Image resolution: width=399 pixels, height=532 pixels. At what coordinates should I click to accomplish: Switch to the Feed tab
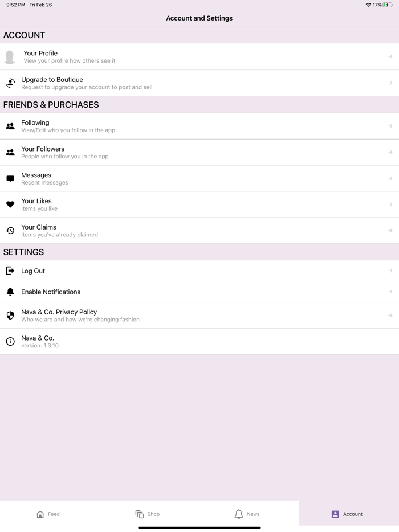tap(48, 514)
